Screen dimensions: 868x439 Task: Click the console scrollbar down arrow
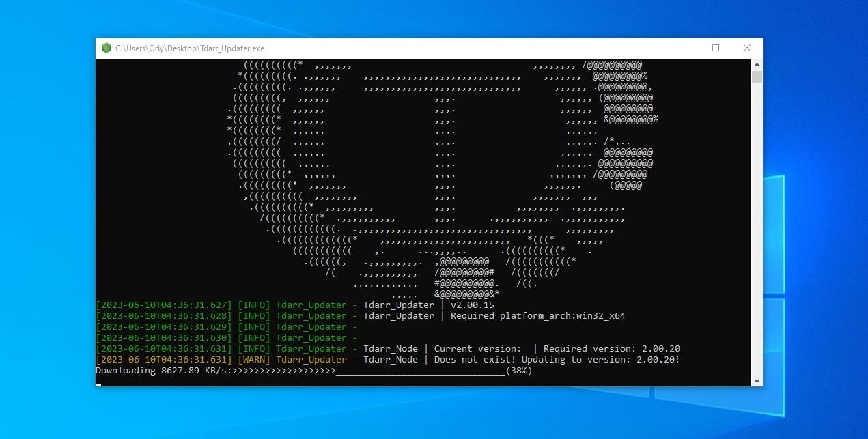click(x=757, y=380)
